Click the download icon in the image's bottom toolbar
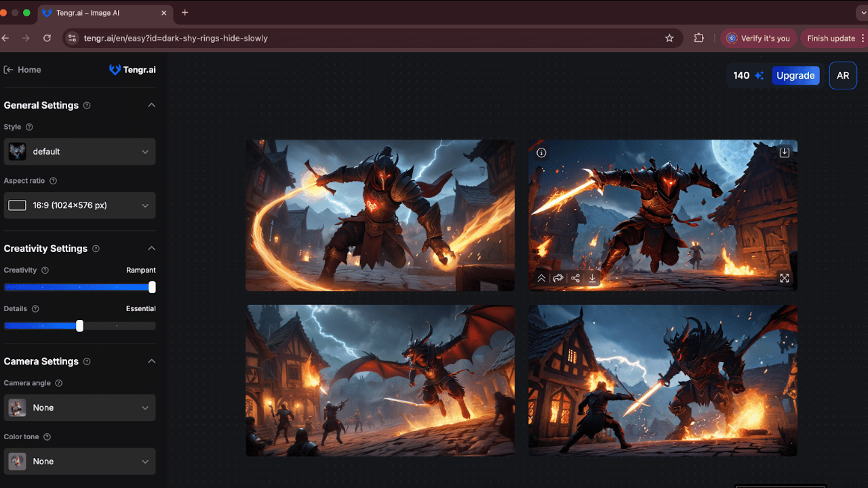 click(592, 278)
